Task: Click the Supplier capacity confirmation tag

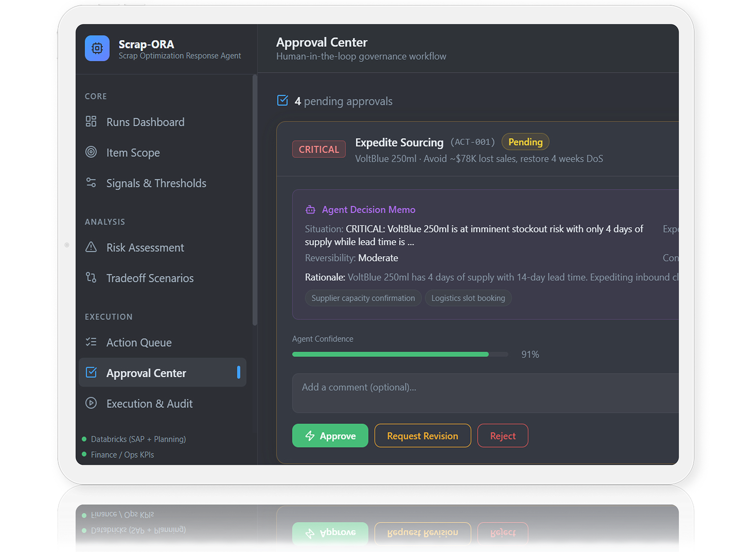Action: click(x=363, y=298)
